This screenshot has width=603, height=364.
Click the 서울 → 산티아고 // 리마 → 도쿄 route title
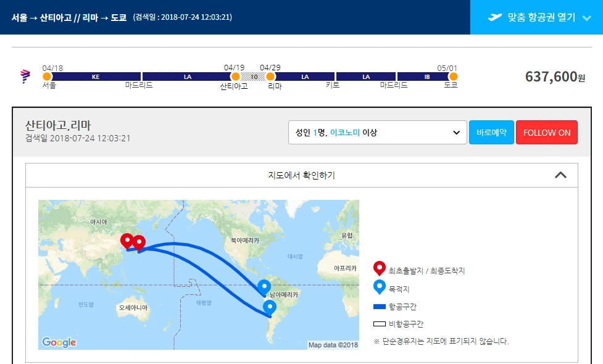pyautogui.click(x=68, y=17)
